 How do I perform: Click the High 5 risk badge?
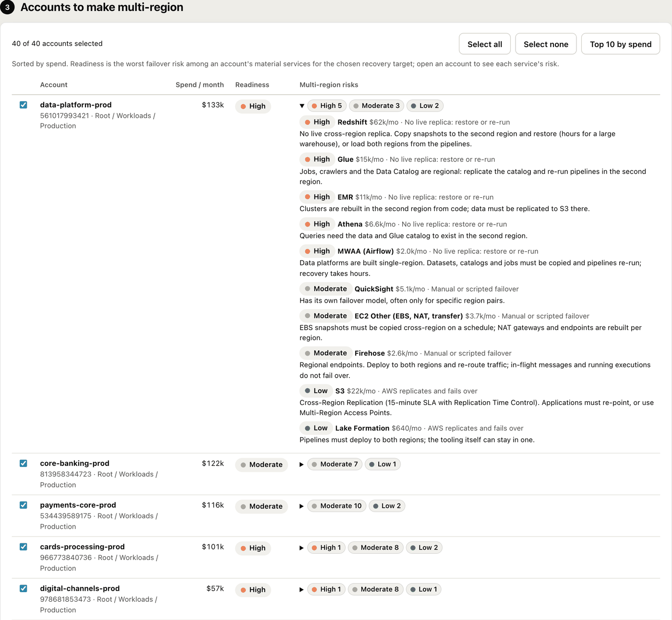pos(327,106)
